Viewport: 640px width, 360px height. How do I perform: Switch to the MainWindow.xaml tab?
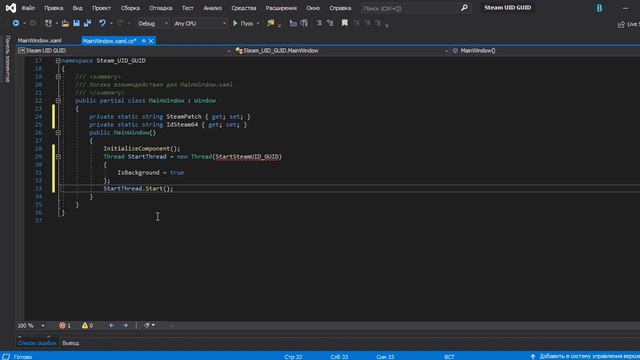point(40,41)
